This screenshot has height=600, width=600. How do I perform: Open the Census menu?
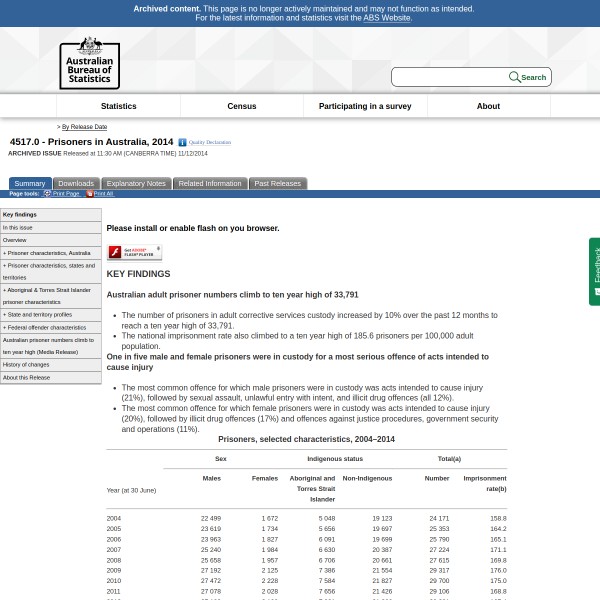[241, 106]
